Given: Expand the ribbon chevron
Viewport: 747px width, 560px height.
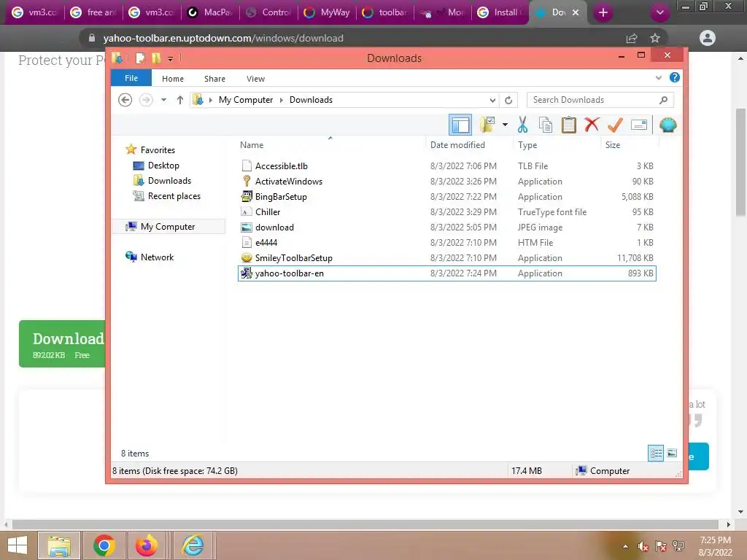Looking at the screenshot, I should (x=659, y=77).
